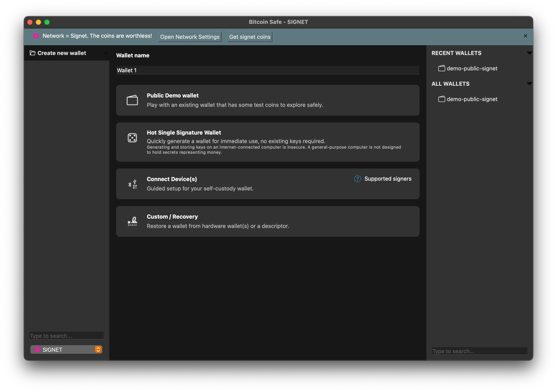The height and width of the screenshot is (392, 557).
Task: Select the Connect Device(s) guided setup
Action: 268,184
